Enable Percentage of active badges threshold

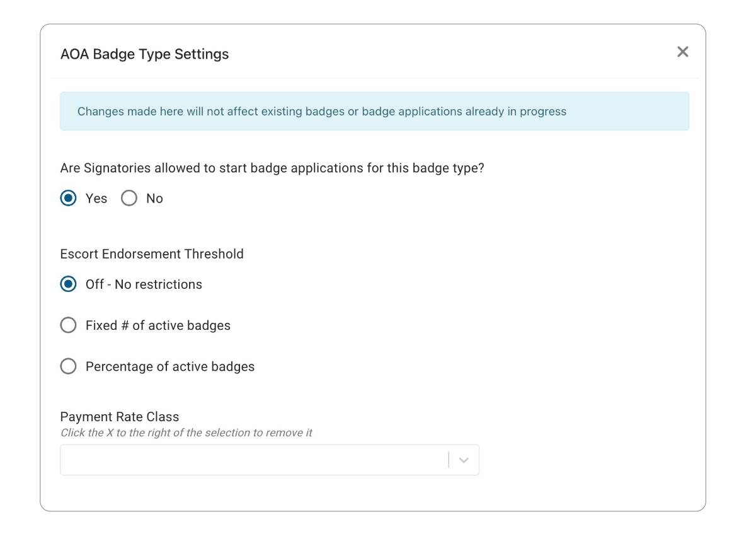click(68, 366)
